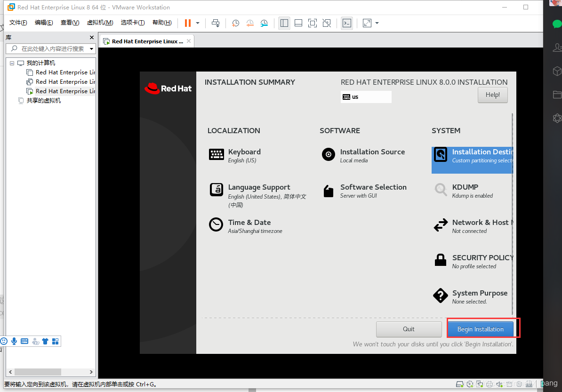Open the power options dropdown beside pause
This screenshot has width=562, height=392.
198,23
